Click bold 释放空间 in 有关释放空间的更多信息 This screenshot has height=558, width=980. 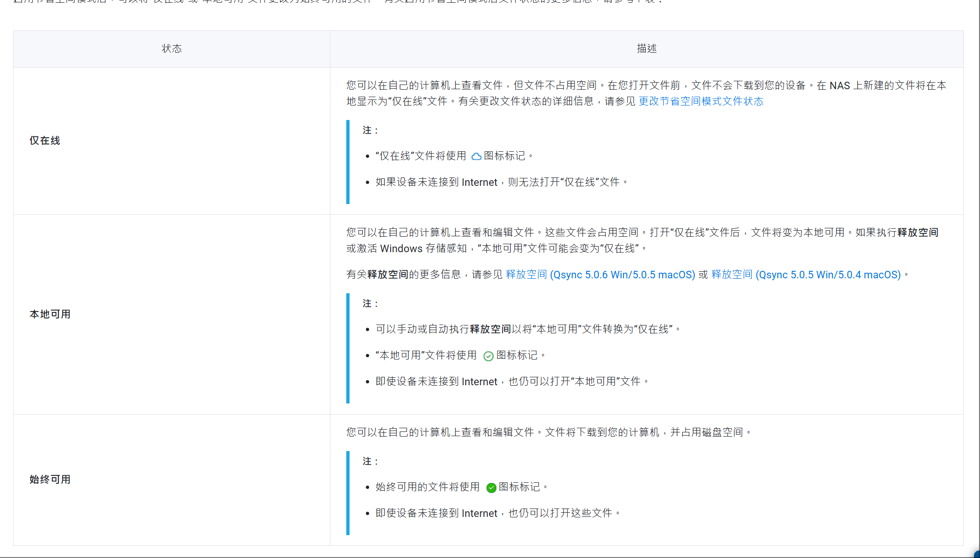click(388, 275)
